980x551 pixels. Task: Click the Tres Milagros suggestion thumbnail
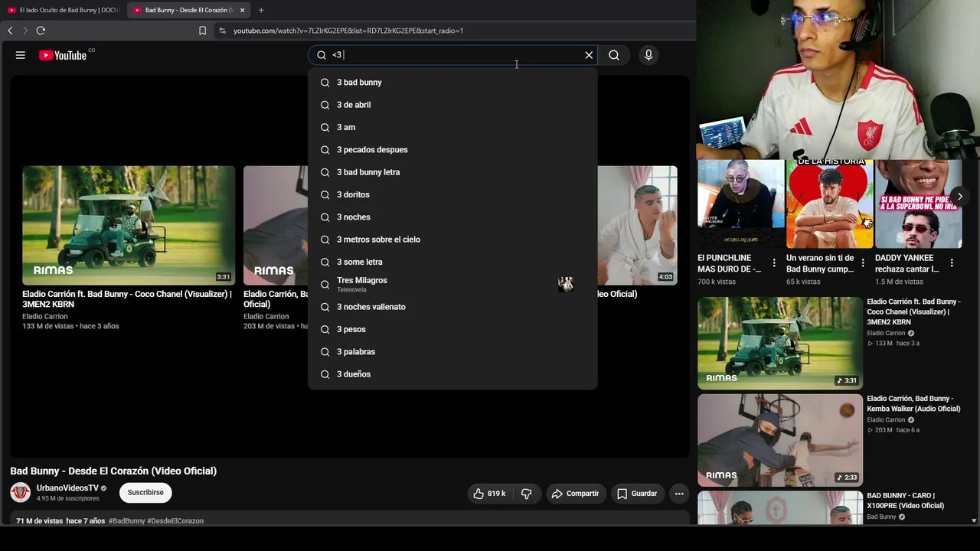coord(566,285)
